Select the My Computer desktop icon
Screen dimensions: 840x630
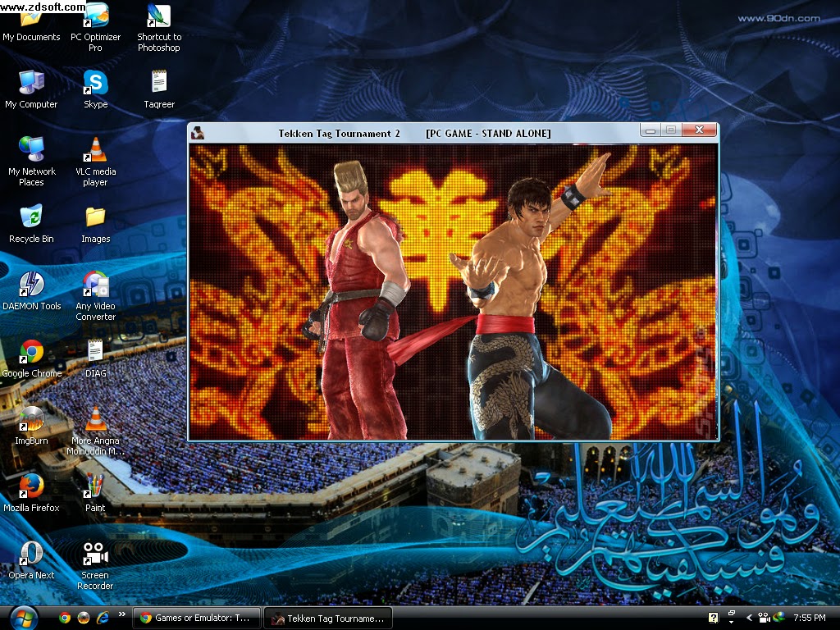tap(31, 89)
